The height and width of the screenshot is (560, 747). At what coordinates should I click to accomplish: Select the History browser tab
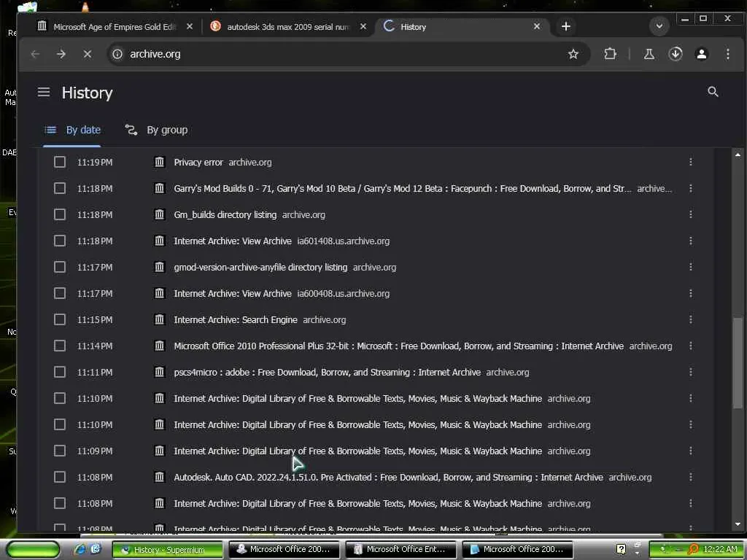[x=462, y=27]
